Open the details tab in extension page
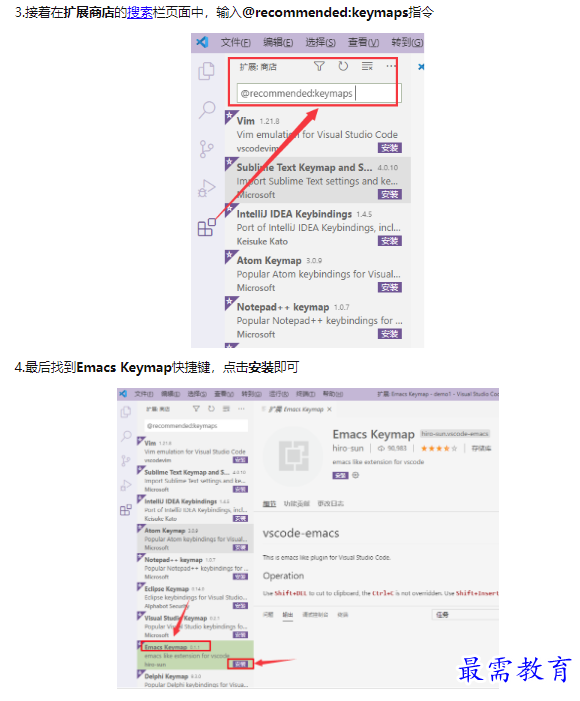 (269, 504)
